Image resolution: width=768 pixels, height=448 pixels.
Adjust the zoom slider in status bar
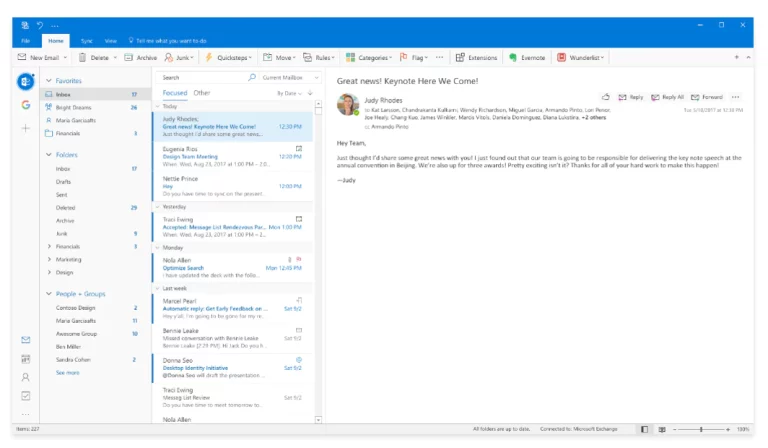(x=701, y=429)
